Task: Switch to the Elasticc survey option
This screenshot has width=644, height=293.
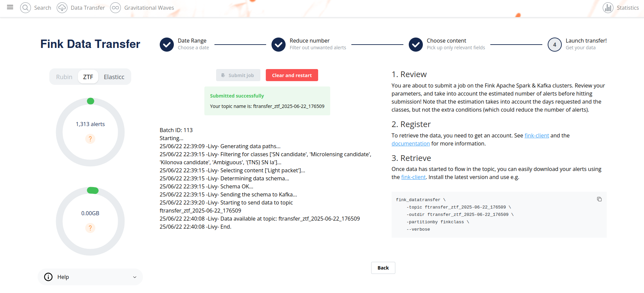Action: [114, 77]
